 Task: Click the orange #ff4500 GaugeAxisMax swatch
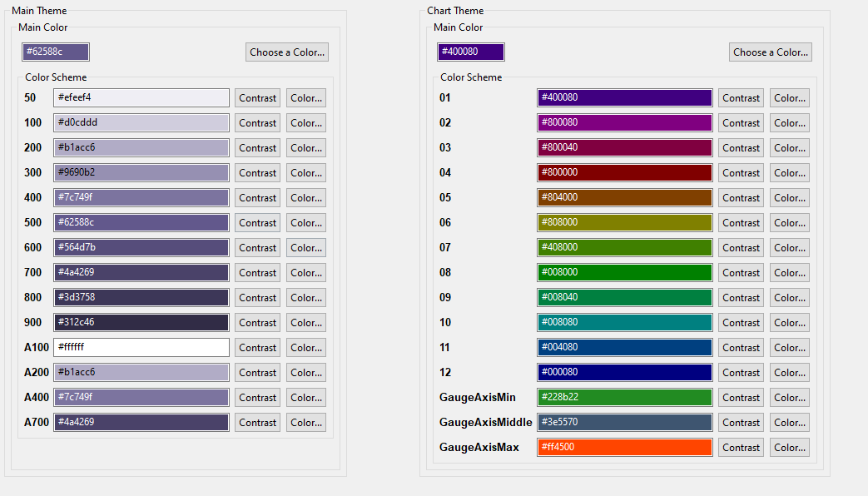click(625, 447)
